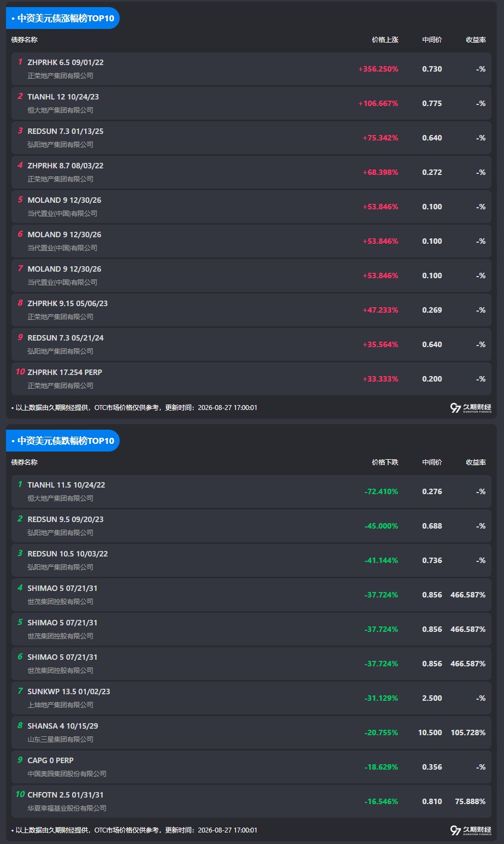Click the -72.410% price drop value
This screenshot has width=504, height=844.
click(x=382, y=492)
